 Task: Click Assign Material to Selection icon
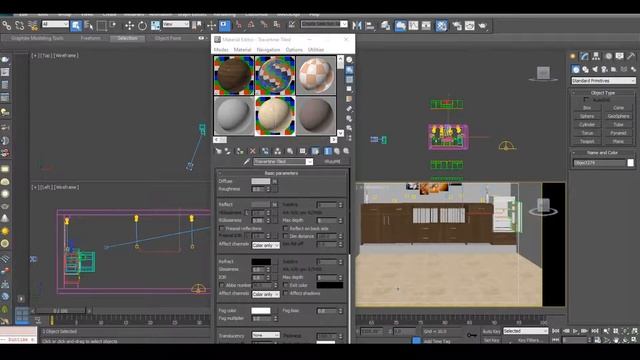coord(240,151)
